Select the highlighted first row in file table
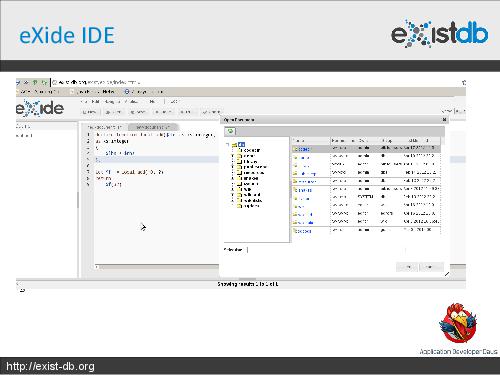The height and width of the screenshot is (375, 500). 366,149
